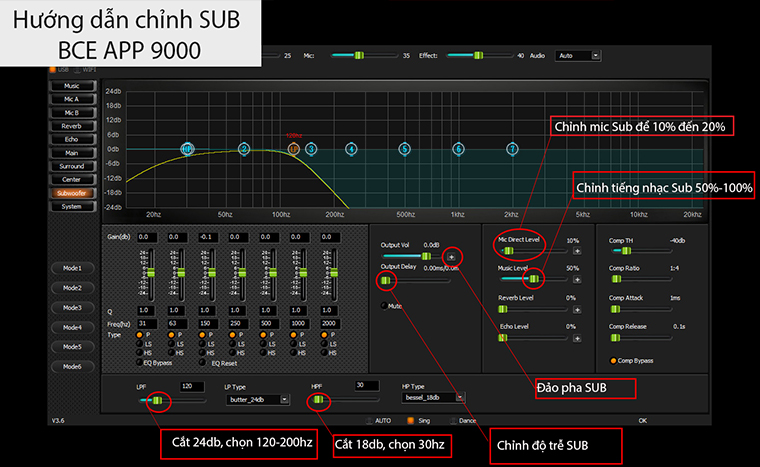Set the 63 Hz band type to HS

pyautogui.click(x=171, y=353)
